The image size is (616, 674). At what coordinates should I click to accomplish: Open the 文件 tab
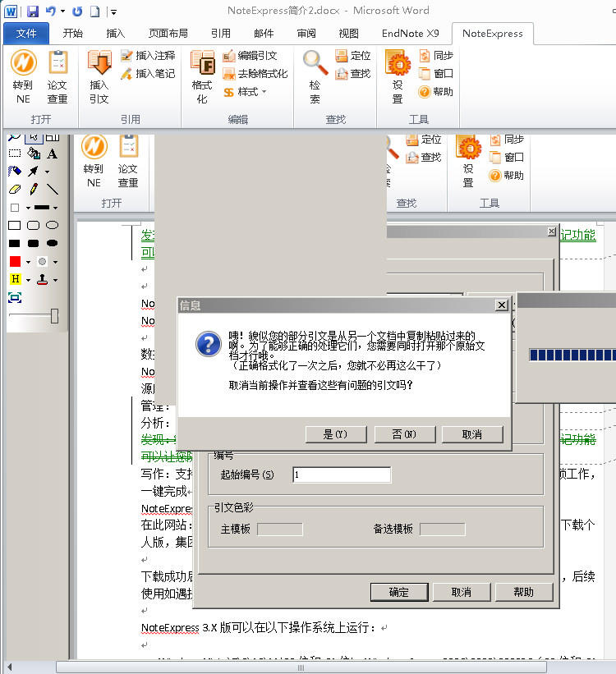[x=26, y=33]
